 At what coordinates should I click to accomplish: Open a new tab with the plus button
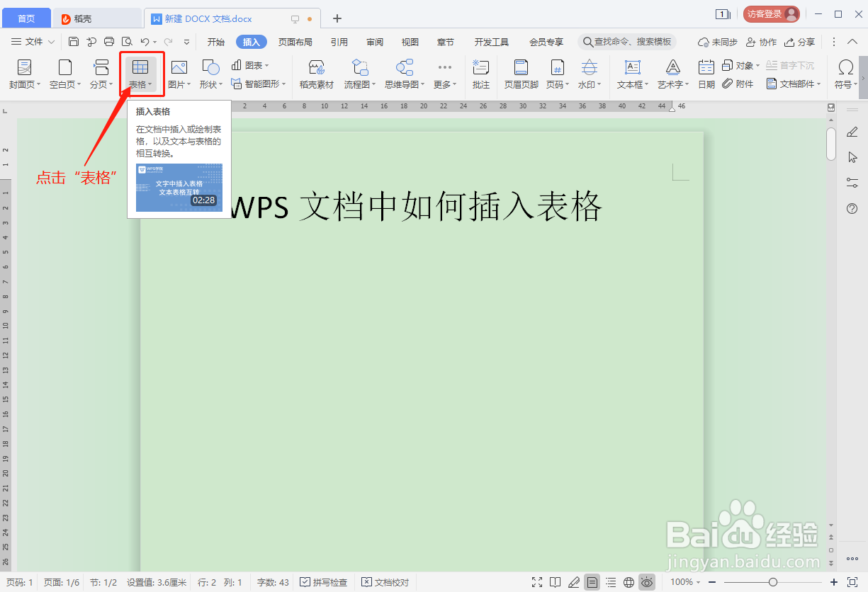pyautogui.click(x=337, y=18)
